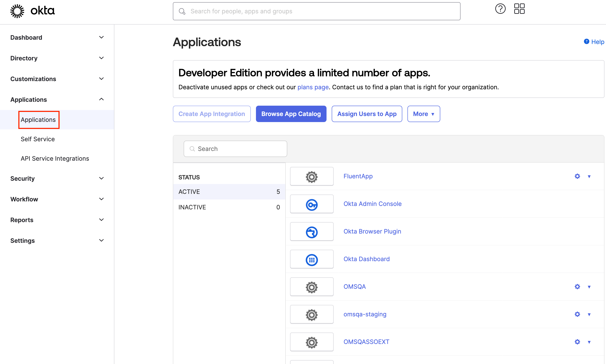The image size is (606, 364).
Task: Expand the FluentApp dropdown arrow
Action: tap(589, 176)
